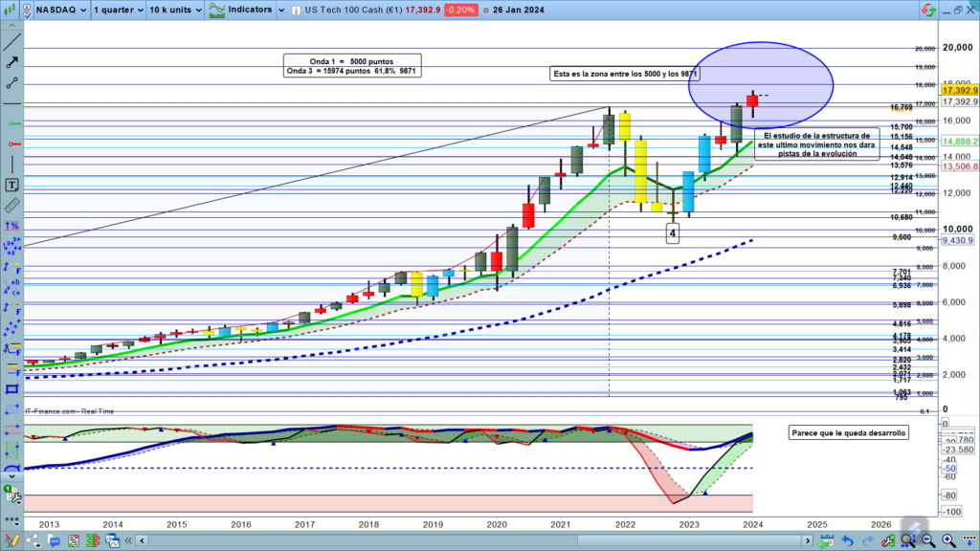The height and width of the screenshot is (551, 980).
Task: Open the instrument info icon
Action: tap(292, 10)
